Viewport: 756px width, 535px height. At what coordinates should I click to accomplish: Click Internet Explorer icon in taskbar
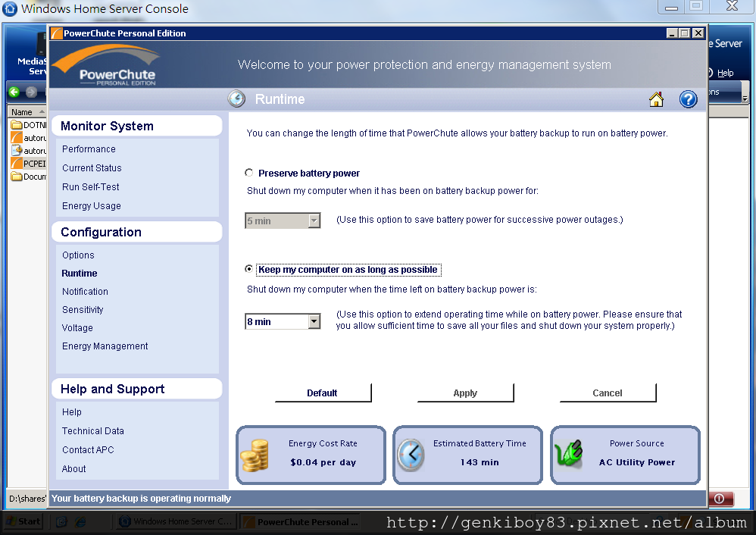click(x=80, y=521)
